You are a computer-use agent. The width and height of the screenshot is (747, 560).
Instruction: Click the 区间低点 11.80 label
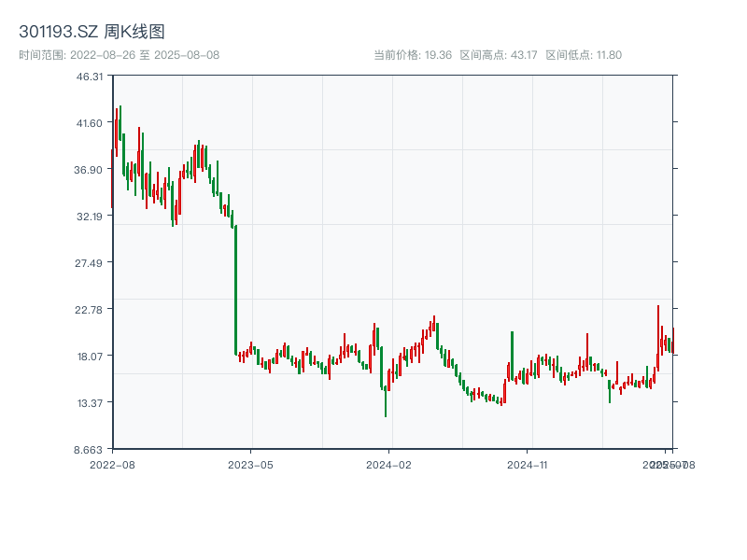click(x=583, y=55)
